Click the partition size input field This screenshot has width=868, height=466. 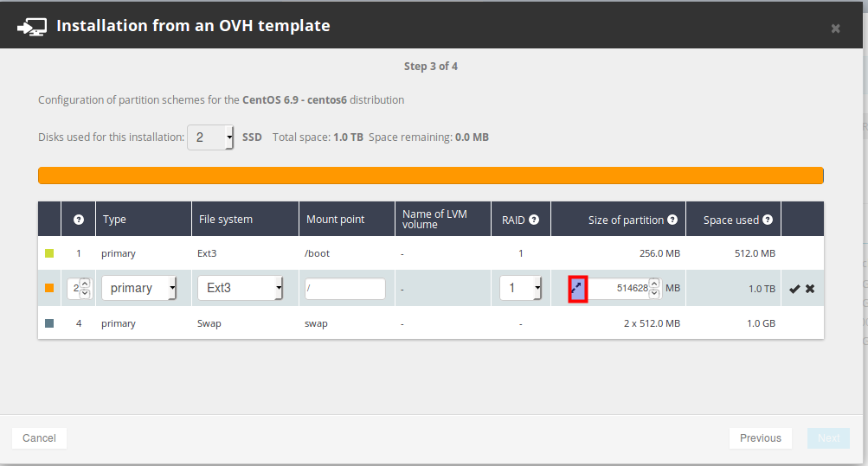pos(618,289)
